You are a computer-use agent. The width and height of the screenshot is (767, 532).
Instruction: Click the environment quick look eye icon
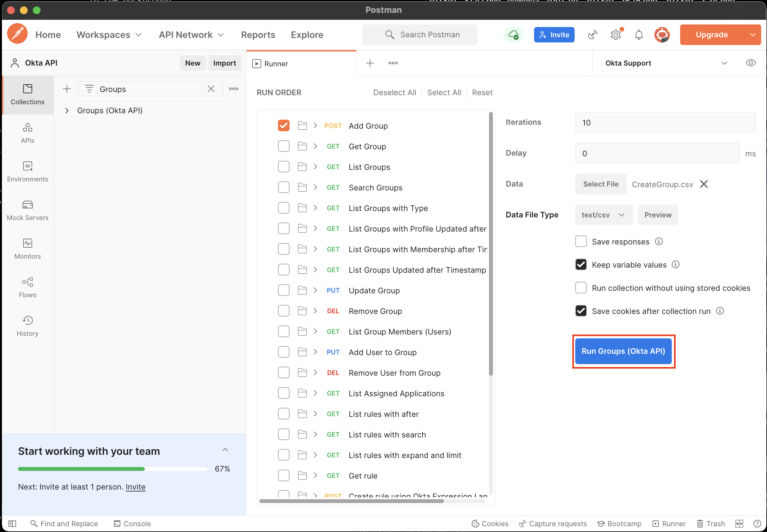[x=750, y=63]
